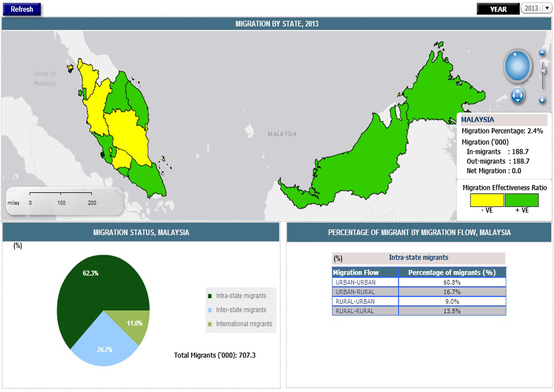554x392 pixels.
Task: Select the yellow -VE effectiveness ratio swatch
Action: (x=486, y=200)
